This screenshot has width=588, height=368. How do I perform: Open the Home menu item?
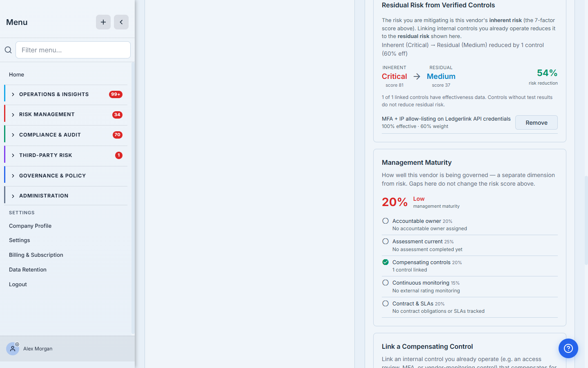pyautogui.click(x=16, y=74)
